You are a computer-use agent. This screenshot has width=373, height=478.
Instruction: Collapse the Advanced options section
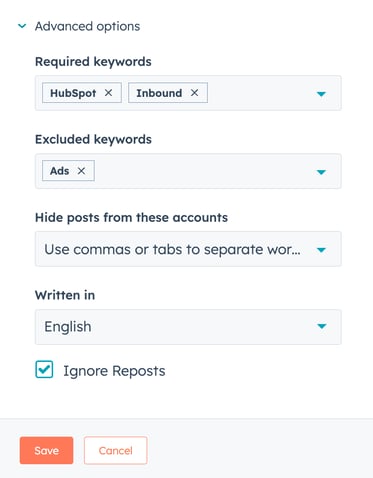pos(22,26)
